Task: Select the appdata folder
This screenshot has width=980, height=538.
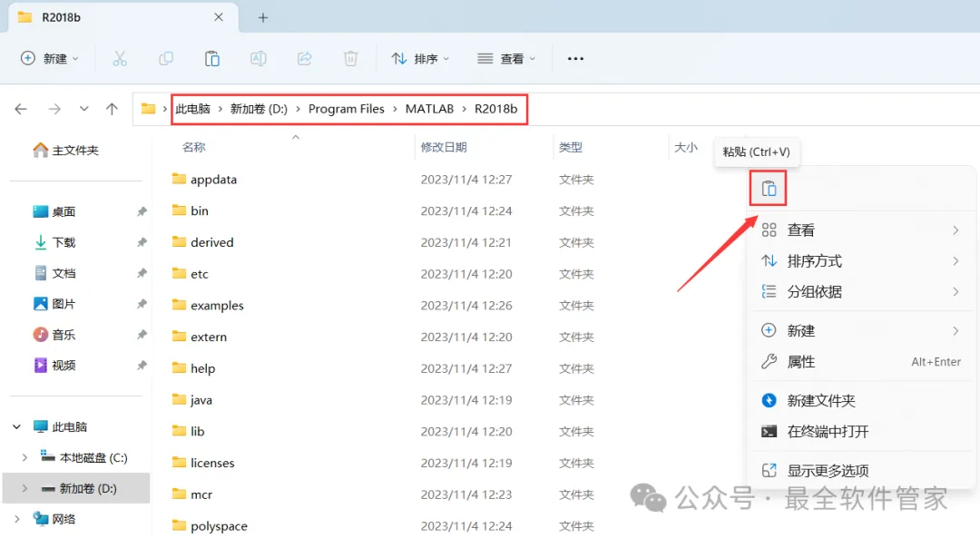Action: click(213, 180)
